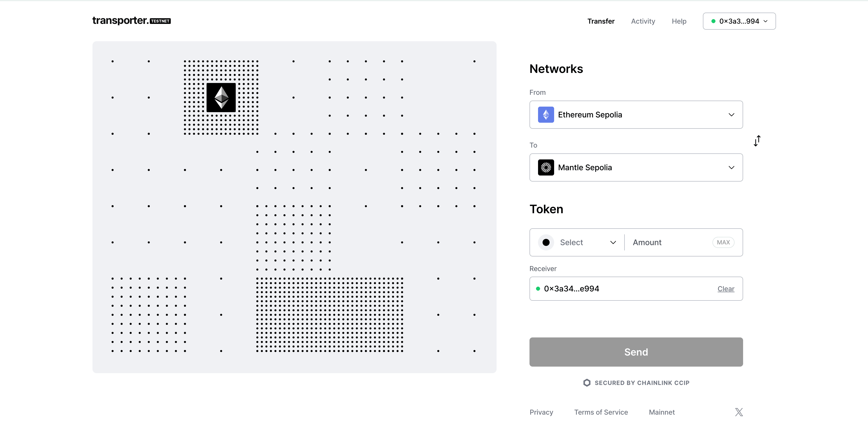868x435 pixels.
Task: Focus the Amount input field
Action: 669,242
